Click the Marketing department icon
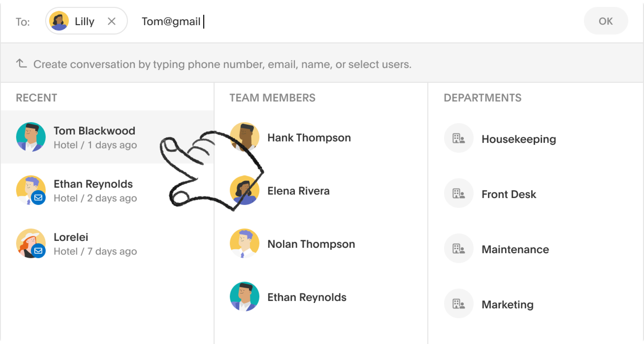Screen dimensions: 644x344 [x=458, y=304]
